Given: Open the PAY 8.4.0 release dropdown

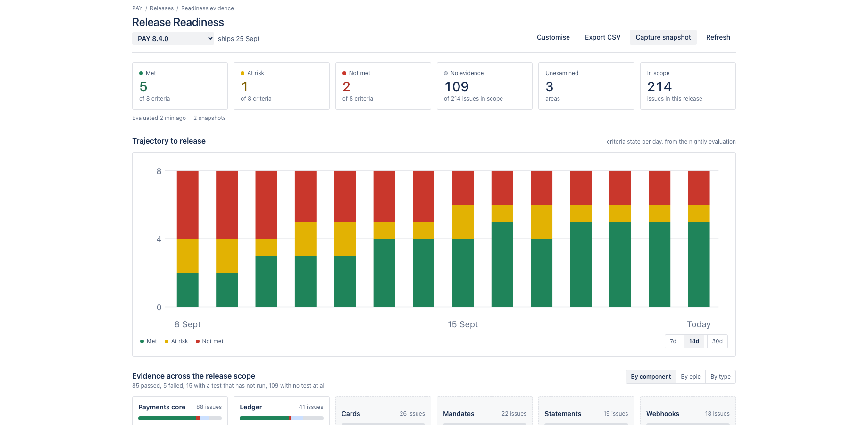Looking at the screenshot, I should [173, 39].
